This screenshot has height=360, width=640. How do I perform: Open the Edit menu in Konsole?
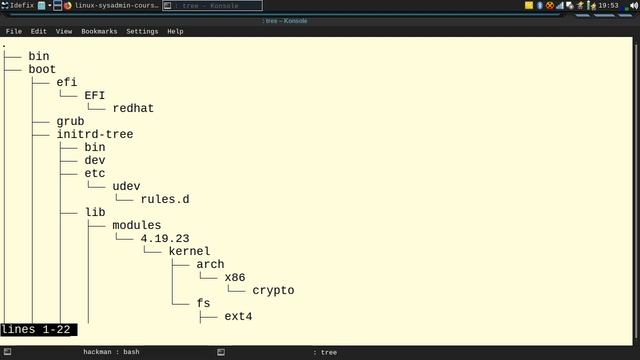coord(38,31)
